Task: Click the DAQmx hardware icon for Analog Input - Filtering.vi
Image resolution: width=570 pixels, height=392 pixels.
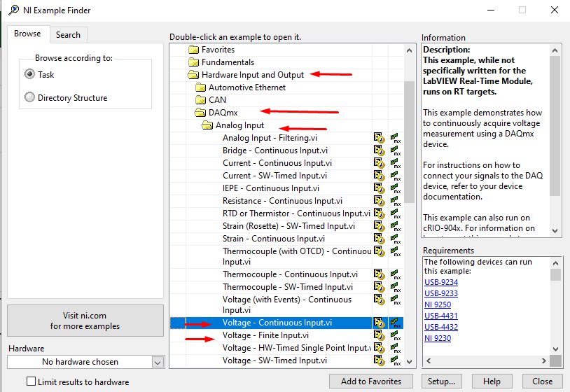Action: (x=396, y=138)
